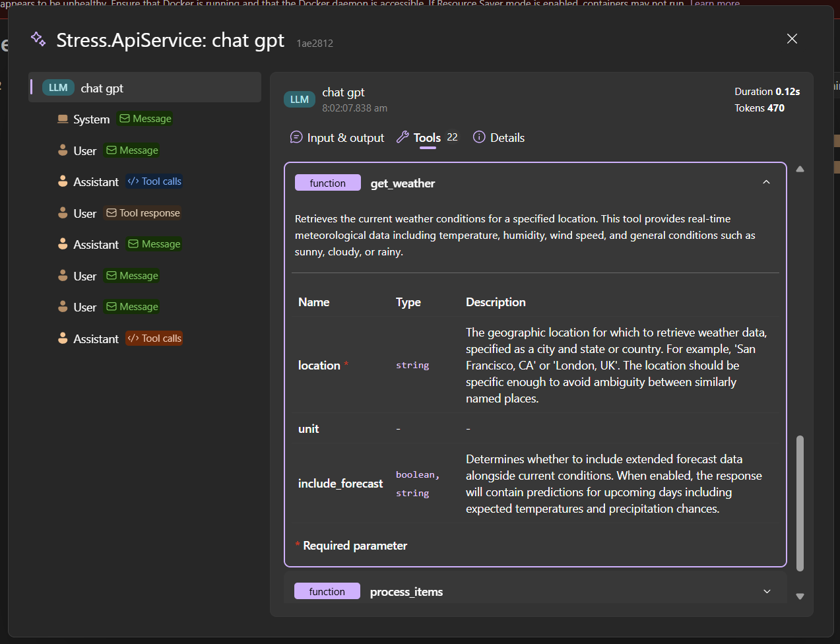Click the info icon on the Details tab
840x644 pixels.
[478, 137]
